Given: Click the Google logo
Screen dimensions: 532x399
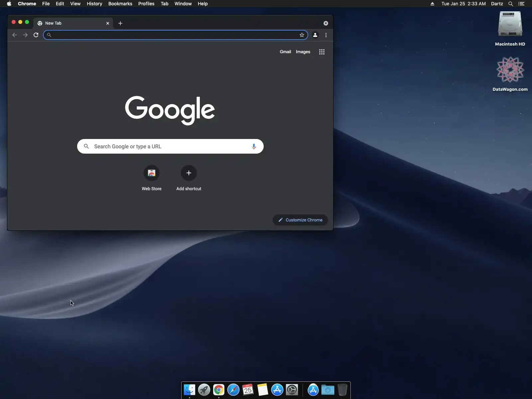Looking at the screenshot, I should [x=170, y=110].
